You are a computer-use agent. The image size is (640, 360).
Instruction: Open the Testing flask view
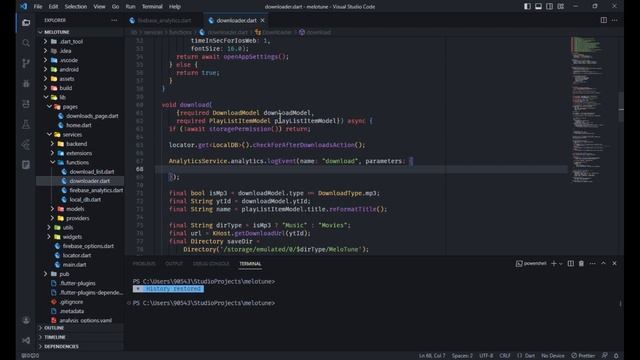coord(26,124)
